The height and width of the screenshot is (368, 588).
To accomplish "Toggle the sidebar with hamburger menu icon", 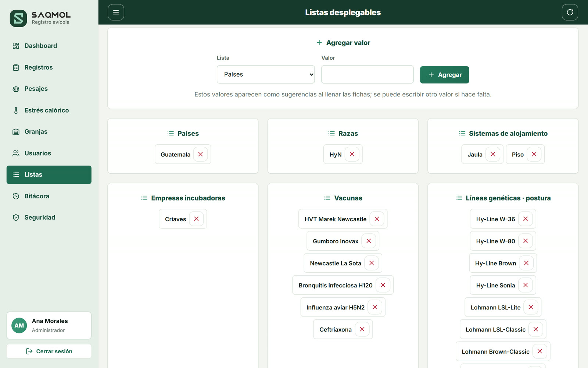I will (x=116, y=12).
